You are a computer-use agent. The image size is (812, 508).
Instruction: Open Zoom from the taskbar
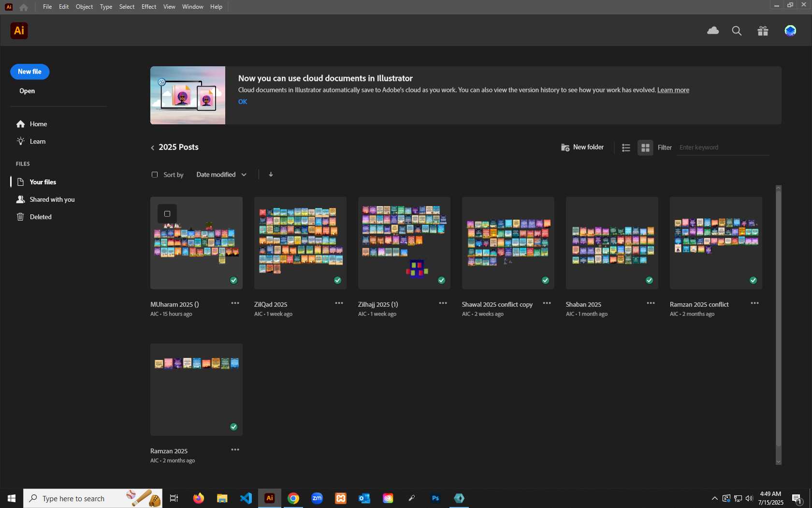[x=317, y=498]
